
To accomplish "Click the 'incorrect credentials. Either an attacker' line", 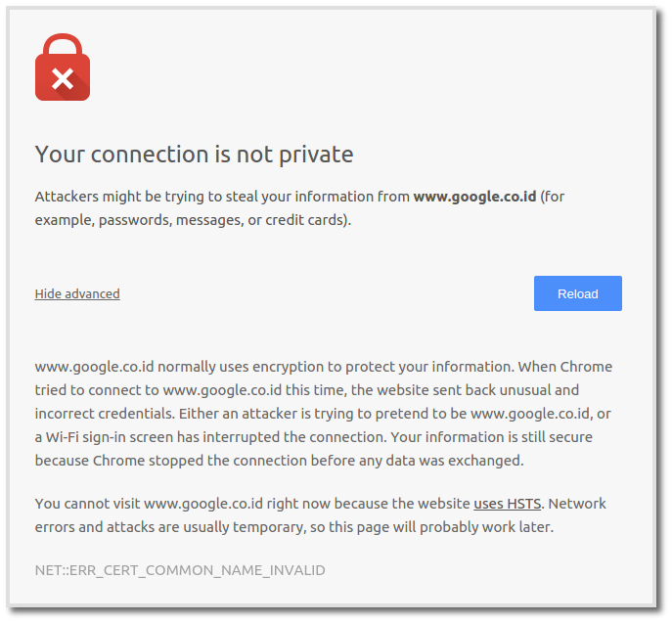I will (x=323, y=414).
